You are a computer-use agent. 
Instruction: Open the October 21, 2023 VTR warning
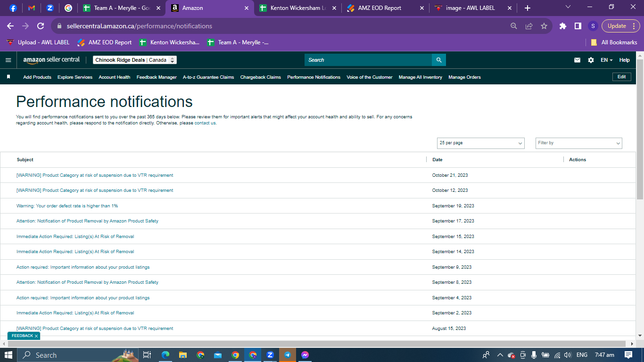click(x=95, y=175)
